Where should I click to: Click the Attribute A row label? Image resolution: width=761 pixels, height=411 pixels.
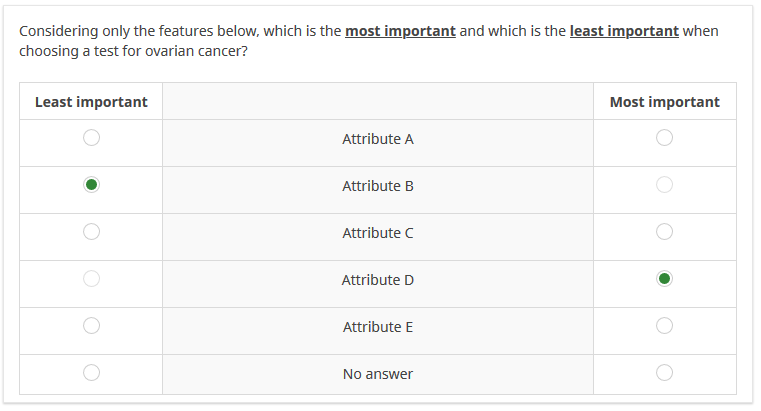377,139
